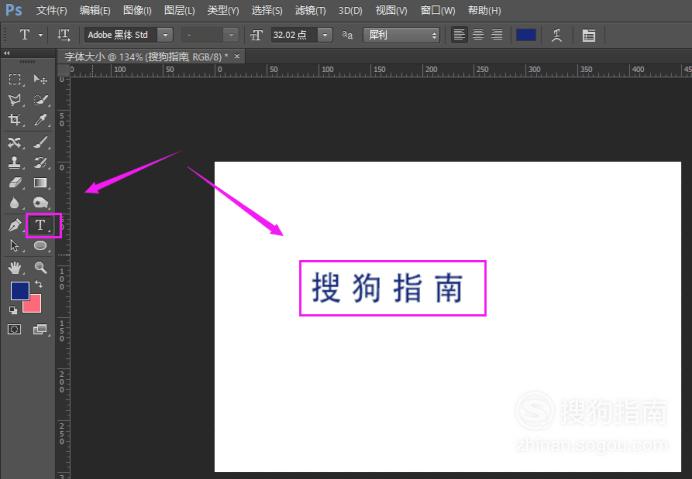Left align text
Viewport: 692px width, 479px height.
point(459,35)
